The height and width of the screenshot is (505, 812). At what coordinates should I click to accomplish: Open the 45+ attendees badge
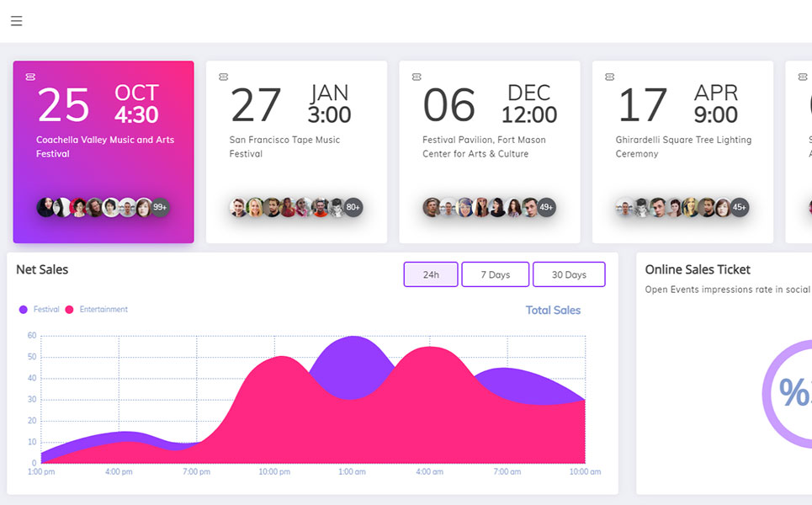[x=739, y=207]
